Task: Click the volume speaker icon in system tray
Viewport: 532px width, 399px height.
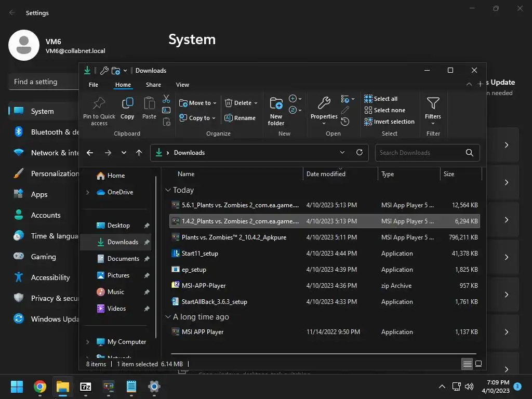Action: pyautogui.click(x=469, y=387)
